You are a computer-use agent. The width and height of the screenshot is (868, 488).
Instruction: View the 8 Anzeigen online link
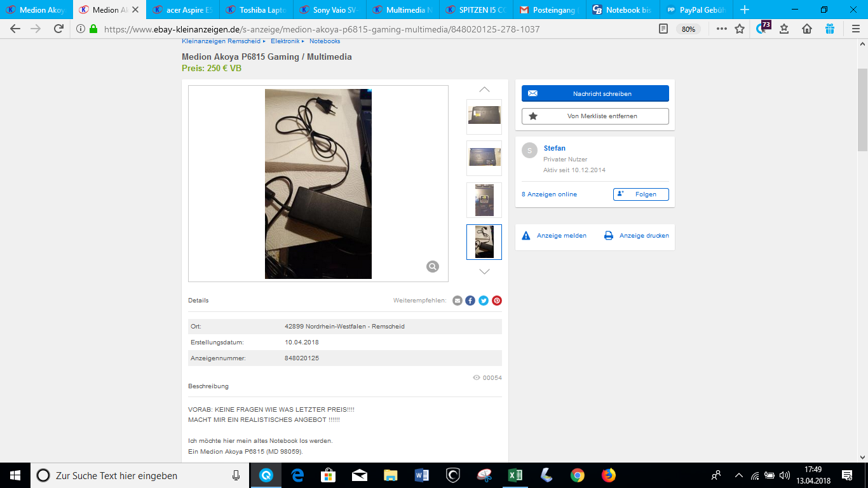coord(550,194)
